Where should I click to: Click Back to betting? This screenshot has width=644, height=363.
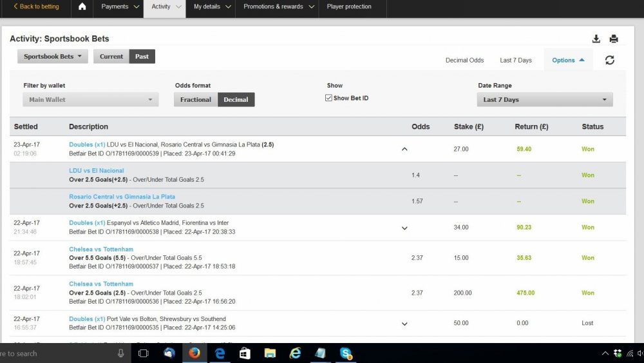pos(36,6)
